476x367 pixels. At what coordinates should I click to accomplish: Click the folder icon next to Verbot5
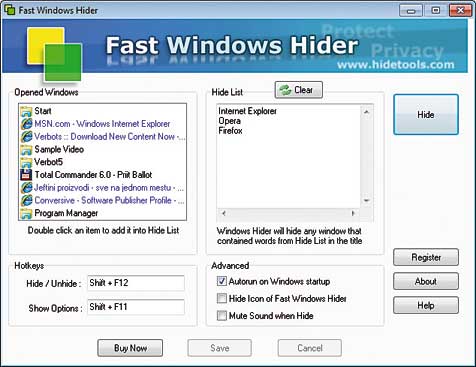coord(26,162)
